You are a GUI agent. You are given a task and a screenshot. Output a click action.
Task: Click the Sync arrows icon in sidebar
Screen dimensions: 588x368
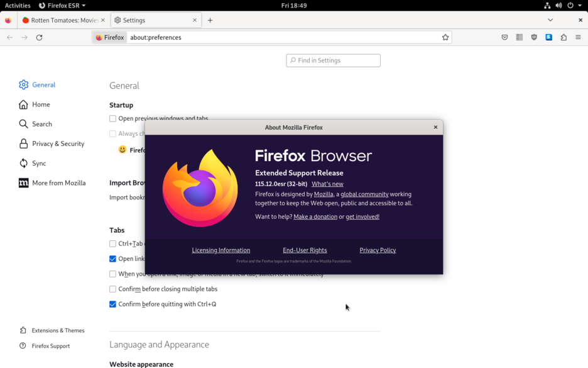pyautogui.click(x=23, y=164)
